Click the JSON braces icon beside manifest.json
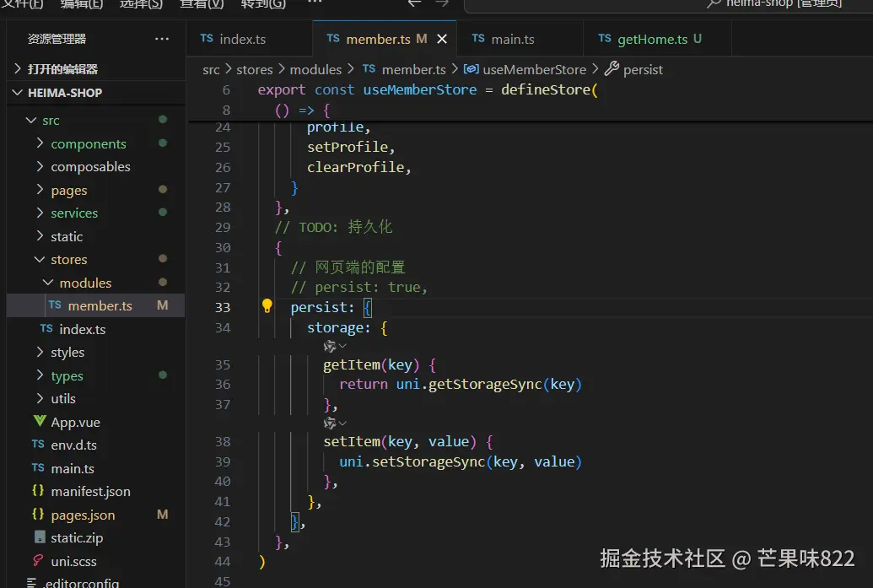873x588 pixels. click(x=38, y=490)
